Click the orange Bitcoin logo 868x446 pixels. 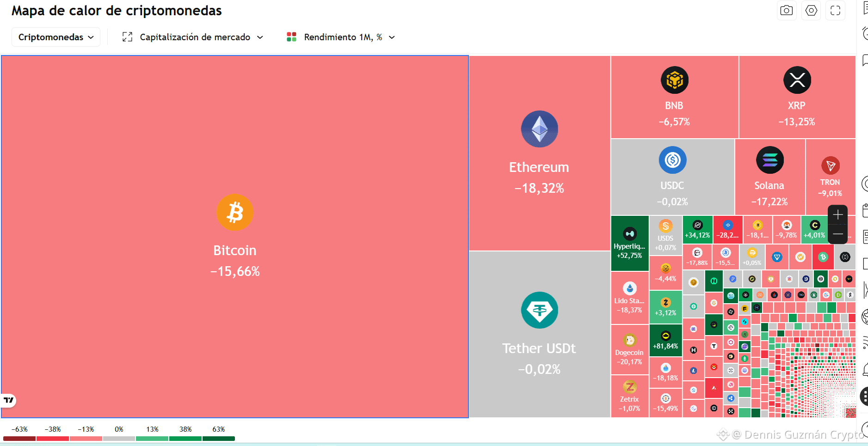click(x=235, y=213)
